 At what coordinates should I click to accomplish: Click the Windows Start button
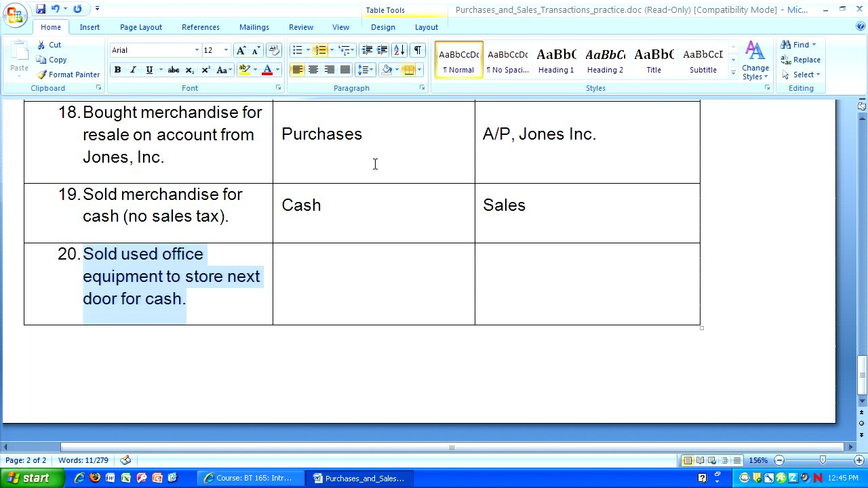point(27,478)
